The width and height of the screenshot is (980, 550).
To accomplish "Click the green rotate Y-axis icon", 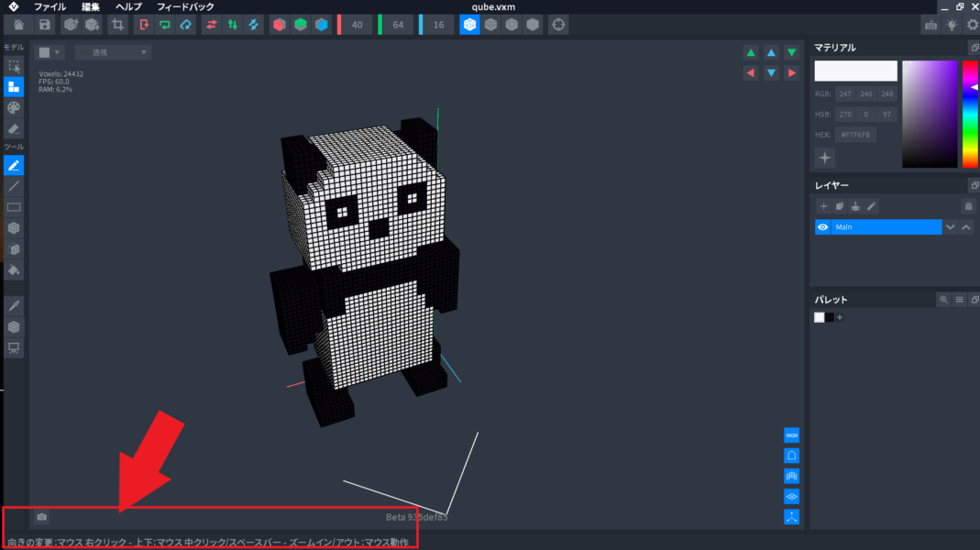I will point(165,25).
